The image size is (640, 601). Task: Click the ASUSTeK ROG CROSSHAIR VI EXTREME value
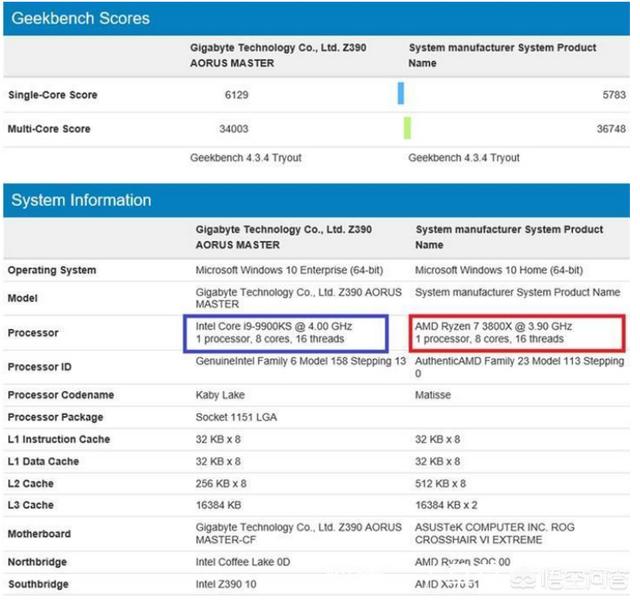pyautogui.click(x=494, y=533)
